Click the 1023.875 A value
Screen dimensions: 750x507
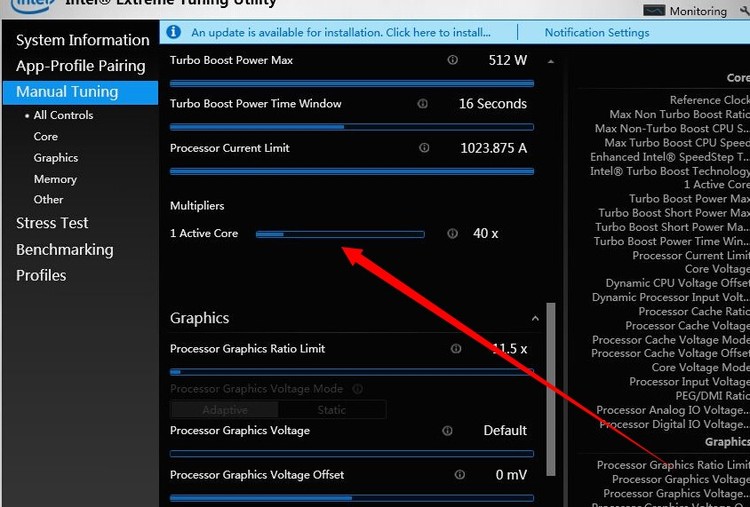[x=494, y=148]
